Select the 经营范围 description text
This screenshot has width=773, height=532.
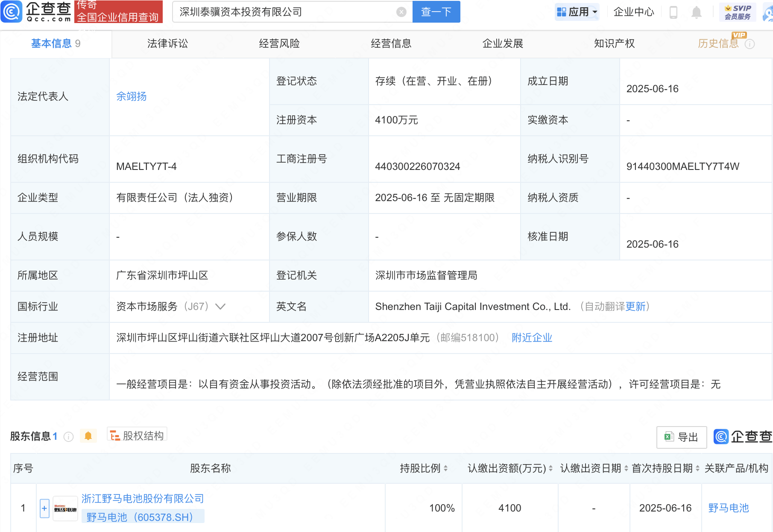coord(419,384)
